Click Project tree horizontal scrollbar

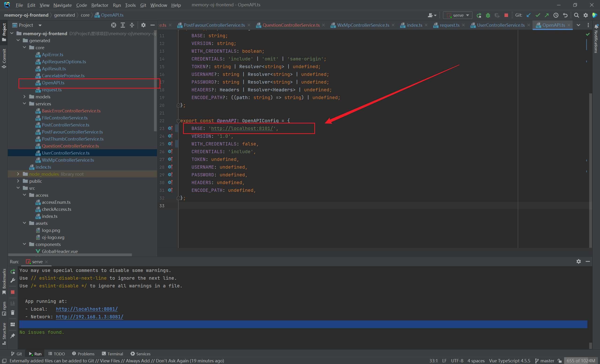tap(70, 255)
